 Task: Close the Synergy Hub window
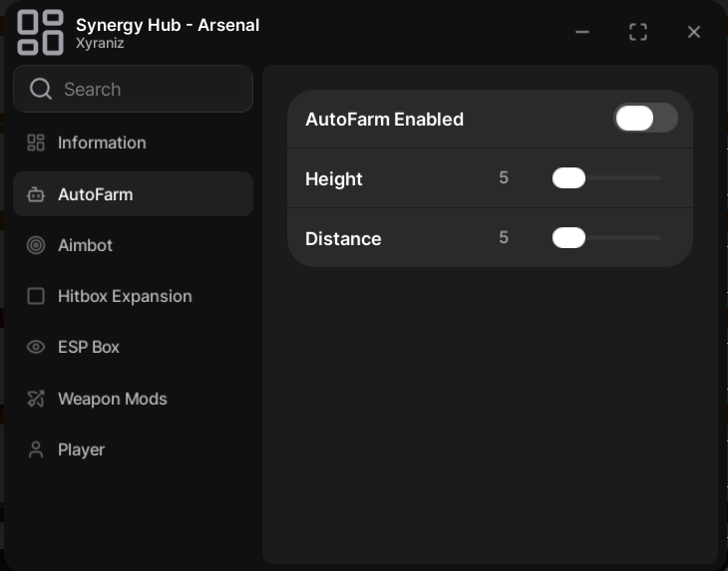694,32
